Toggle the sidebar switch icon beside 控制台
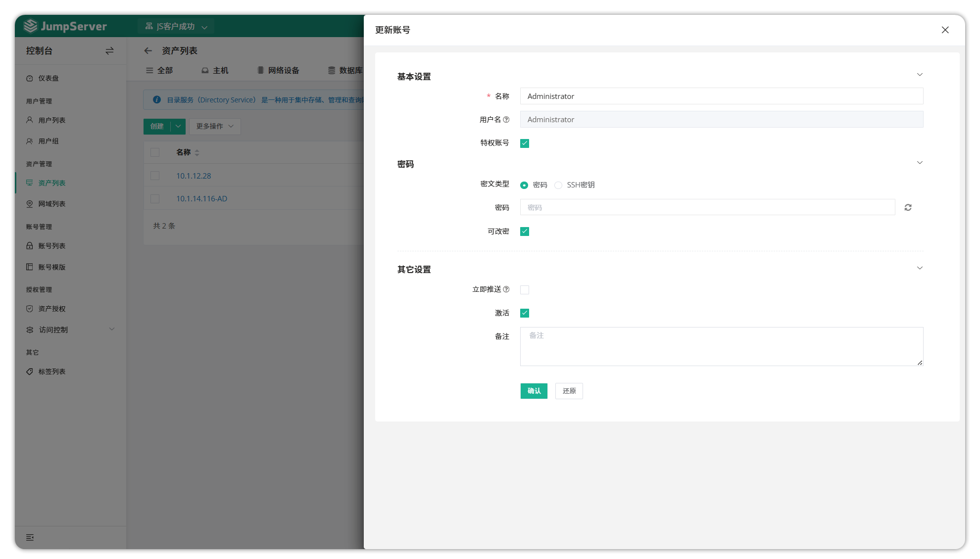Viewport: 980px width, 559px height. (x=109, y=51)
